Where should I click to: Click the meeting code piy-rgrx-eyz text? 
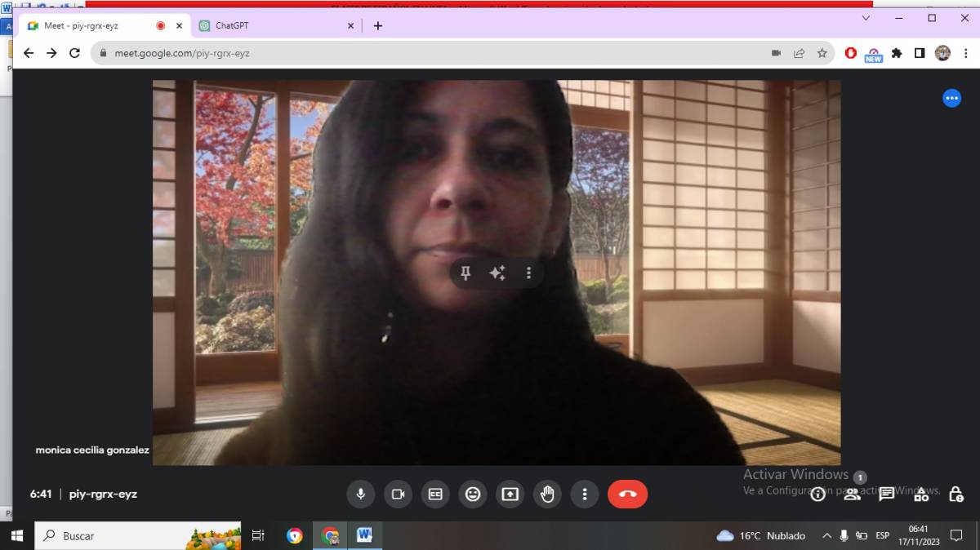103,494
